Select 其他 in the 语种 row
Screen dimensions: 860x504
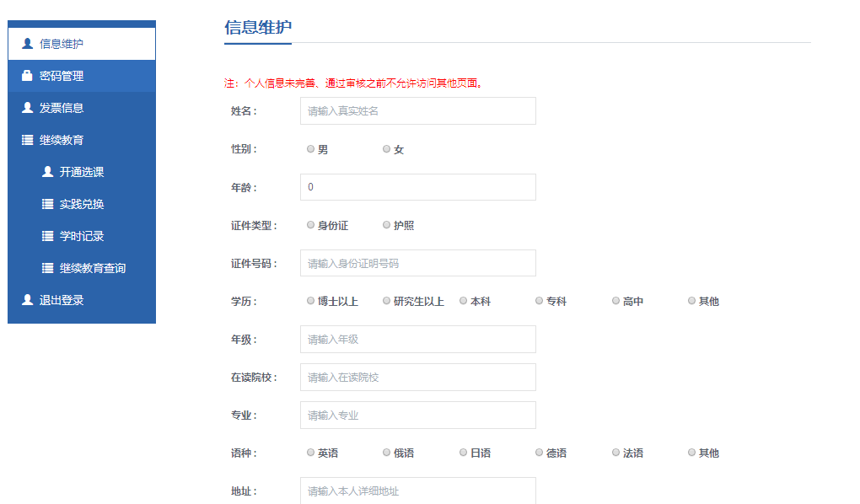pos(691,453)
